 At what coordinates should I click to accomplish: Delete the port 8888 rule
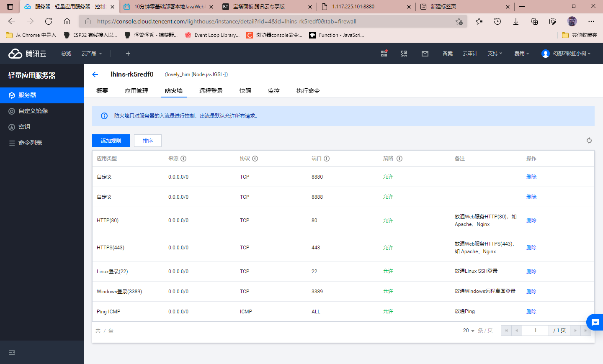pos(531,197)
